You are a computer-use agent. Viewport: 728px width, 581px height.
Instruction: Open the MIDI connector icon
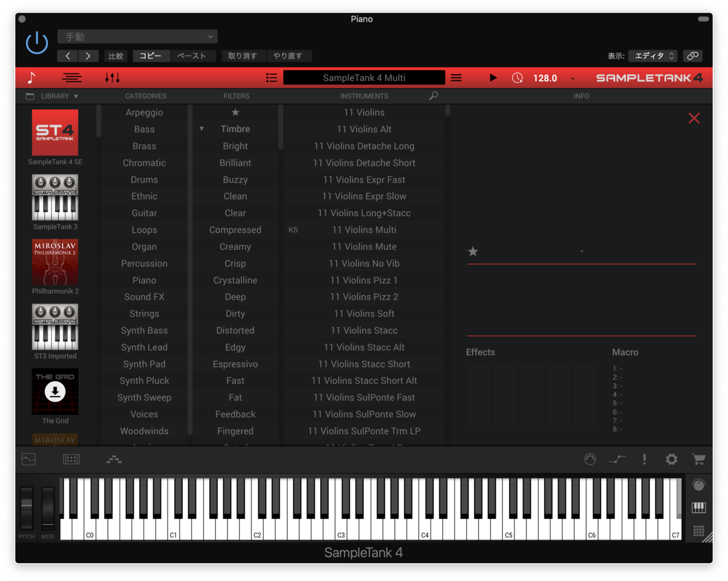click(x=590, y=460)
